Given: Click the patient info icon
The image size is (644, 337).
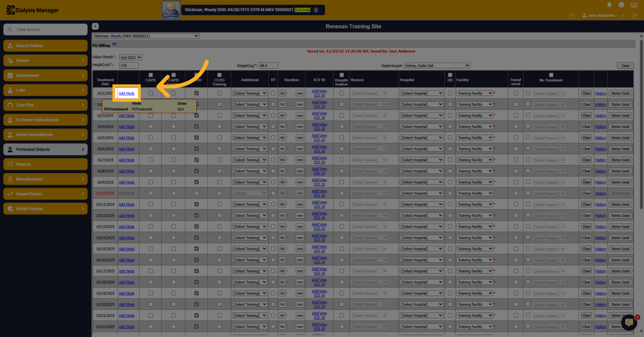Looking at the screenshot, I should 316,10.
